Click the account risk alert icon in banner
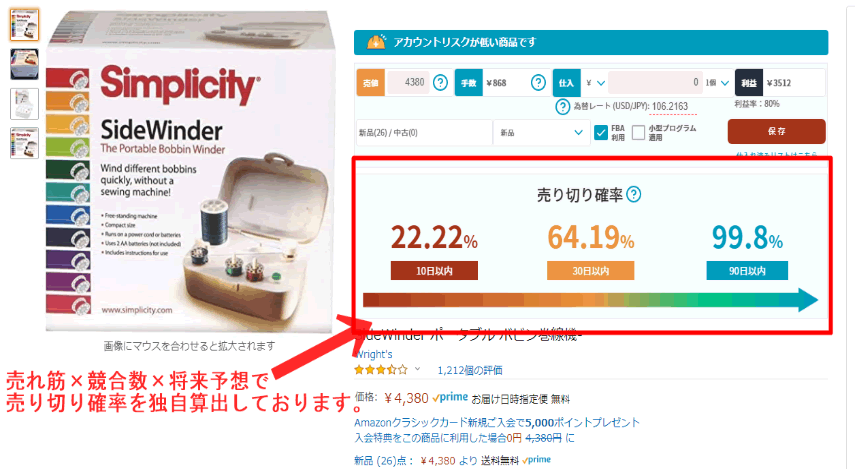 [376, 42]
